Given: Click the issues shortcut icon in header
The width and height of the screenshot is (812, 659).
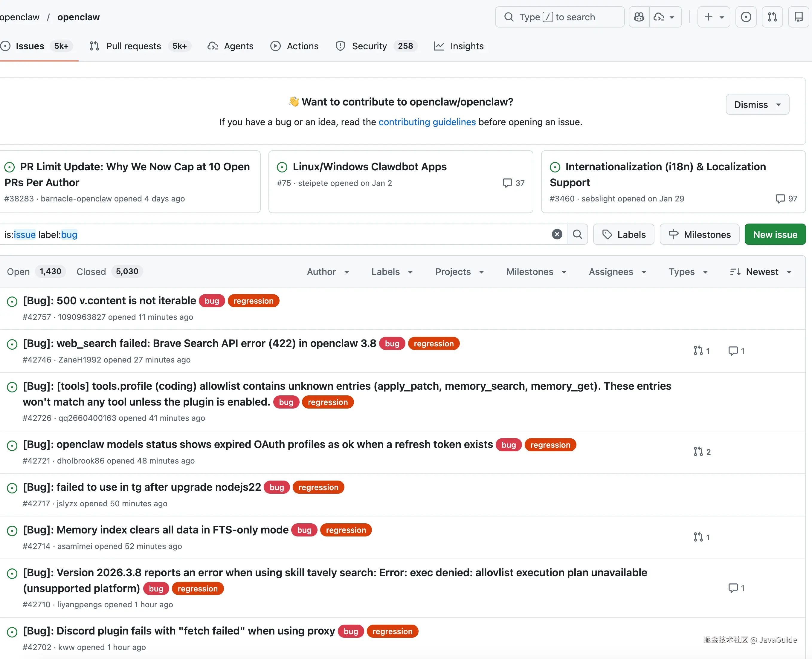Looking at the screenshot, I should click(746, 17).
